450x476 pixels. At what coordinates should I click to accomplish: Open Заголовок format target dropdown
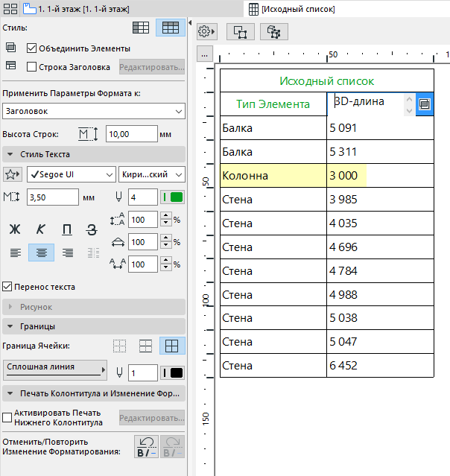point(94,111)
